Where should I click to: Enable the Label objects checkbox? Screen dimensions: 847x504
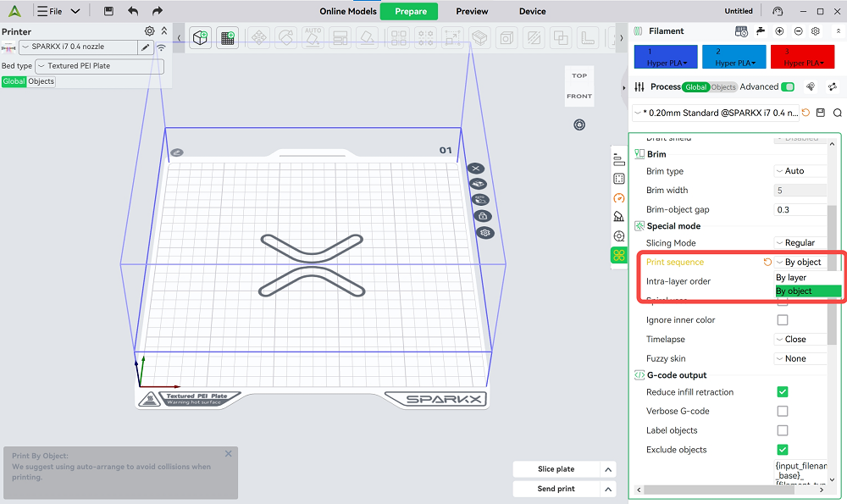click(783, 430)
